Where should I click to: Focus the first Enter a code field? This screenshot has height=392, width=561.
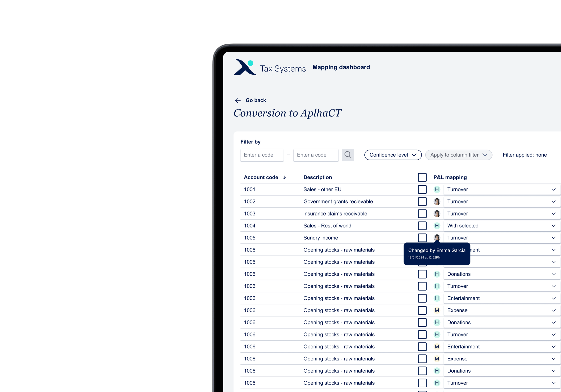pyautogui.click(x=262, y=155)
